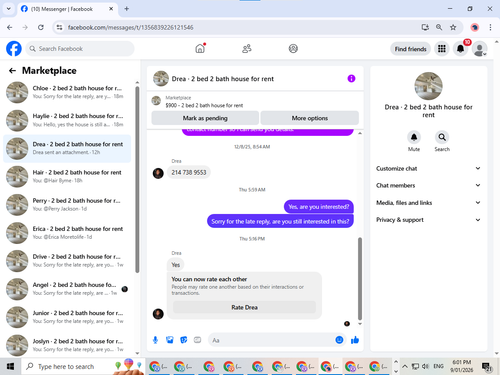Open the Erica conversation
The image size is (500, 375).
tap(67, 233)
